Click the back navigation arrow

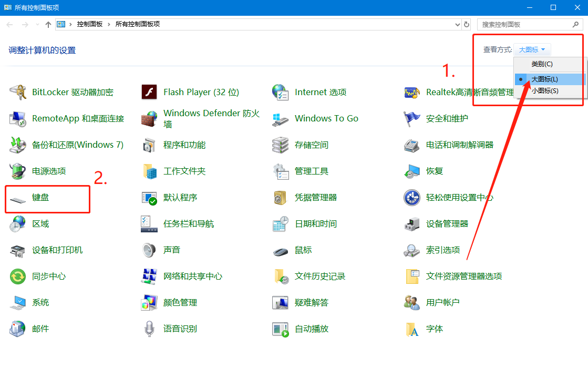[9, 24]
